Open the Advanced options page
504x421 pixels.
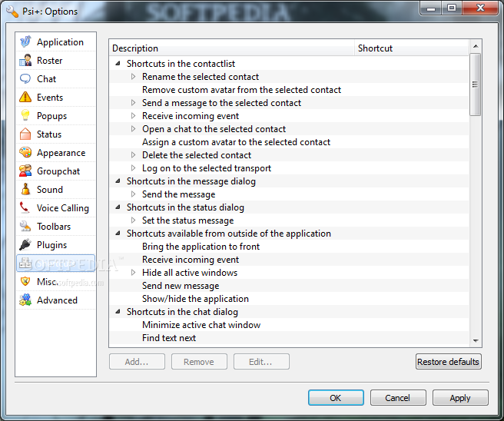pos(56,300)
